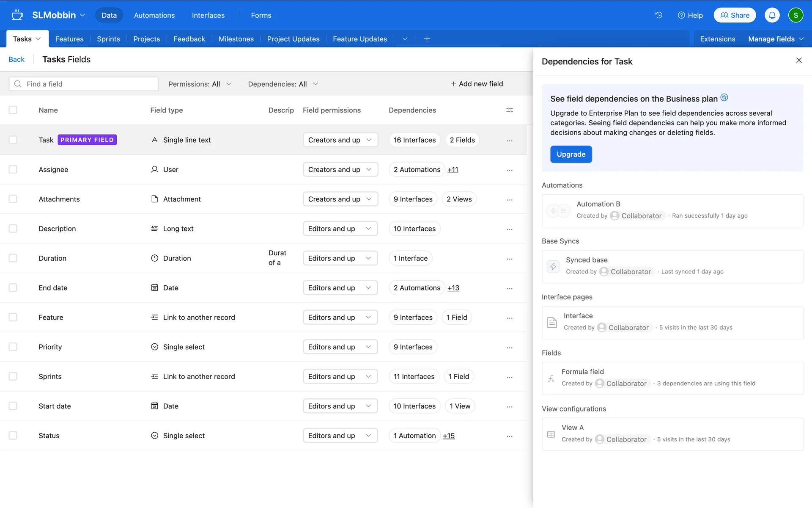Open more options for the Status row
812x508 pixels.
(x=509, y=436)
